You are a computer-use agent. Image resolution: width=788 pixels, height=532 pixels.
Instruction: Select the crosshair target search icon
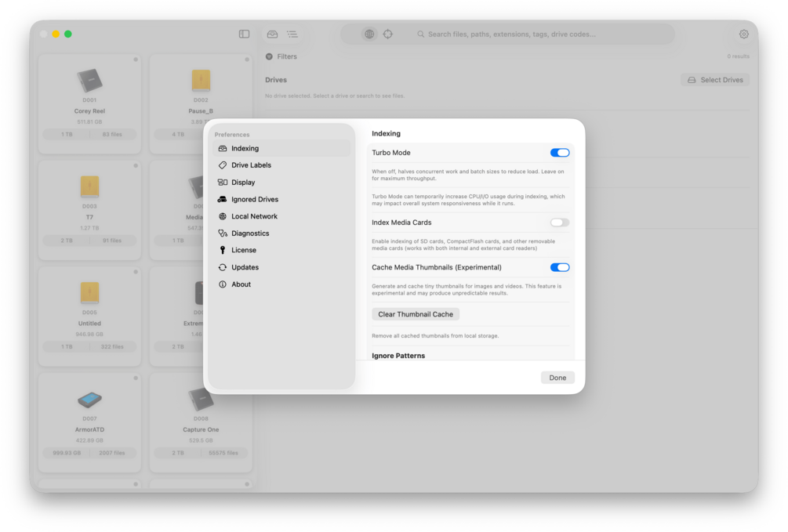pyautogui.click(x=388, y=34)
